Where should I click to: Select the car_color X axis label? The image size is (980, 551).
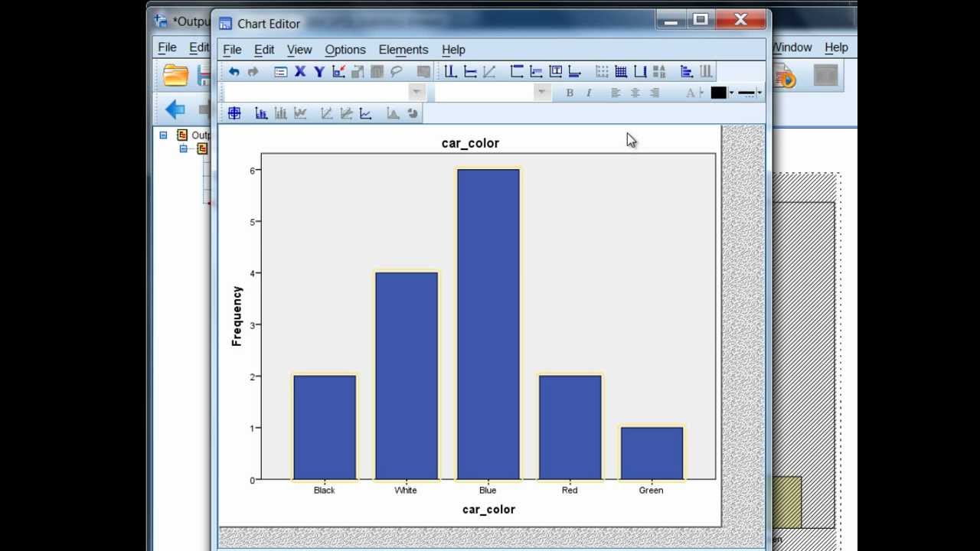tap(488, 509)
